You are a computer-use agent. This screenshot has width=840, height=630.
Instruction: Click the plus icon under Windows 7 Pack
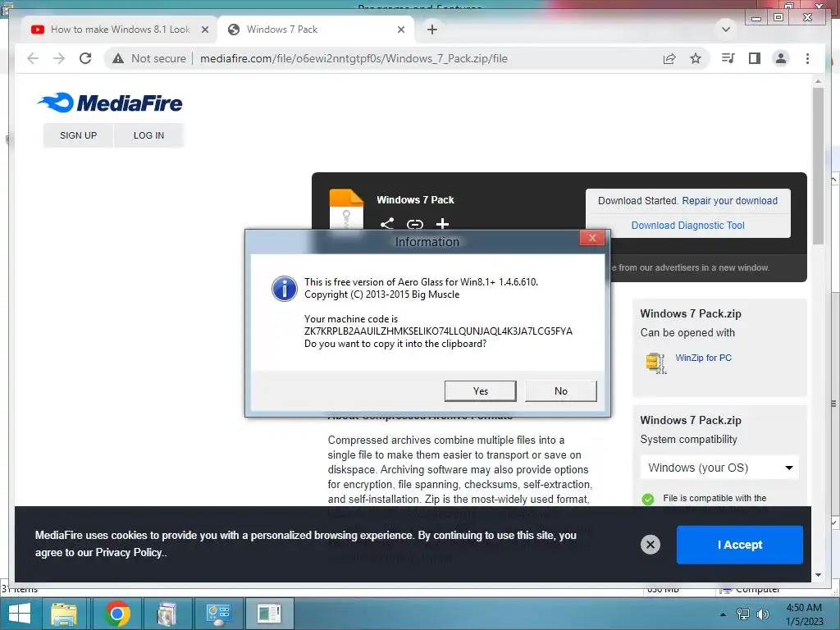[x=442, y=223]
